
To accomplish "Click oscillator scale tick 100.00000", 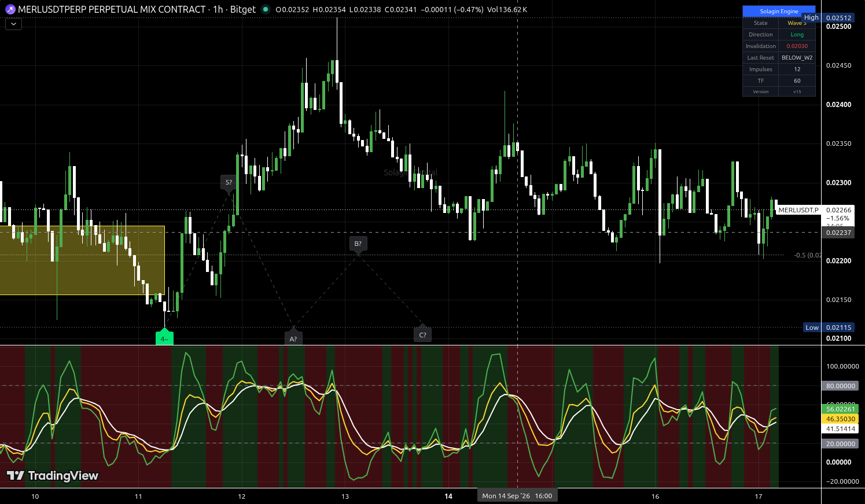I will (842, 366).
